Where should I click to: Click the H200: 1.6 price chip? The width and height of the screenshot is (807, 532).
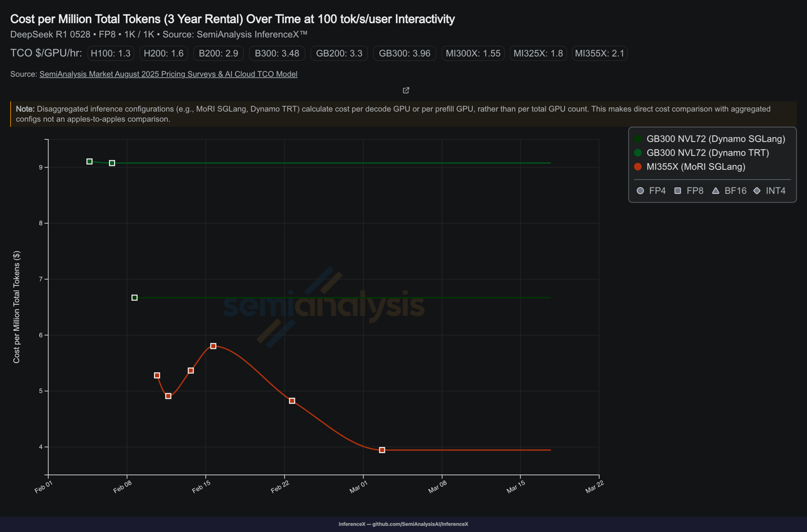164,53
